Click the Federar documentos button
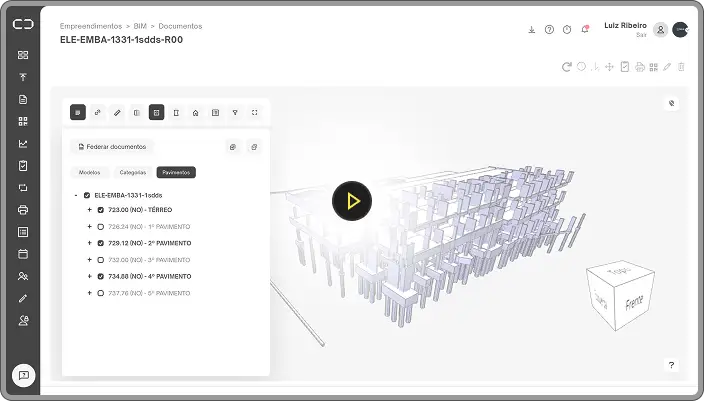 tap(111, 147)
